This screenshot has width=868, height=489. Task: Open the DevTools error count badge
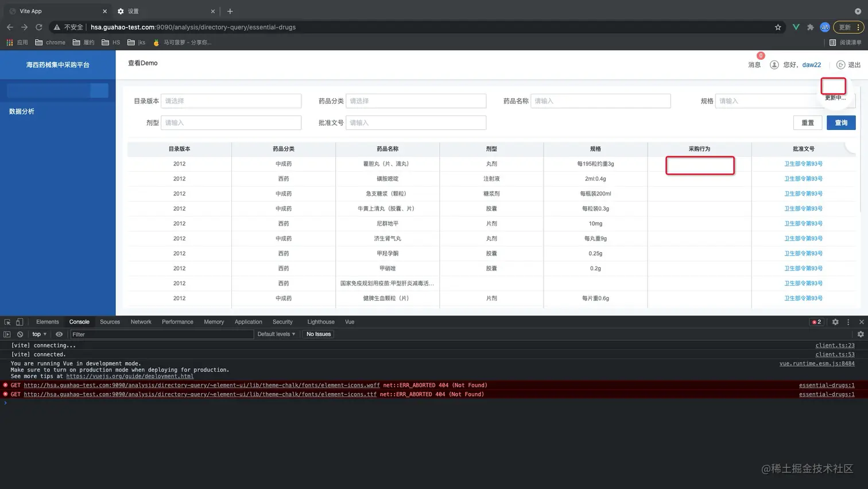pos(816,322)
